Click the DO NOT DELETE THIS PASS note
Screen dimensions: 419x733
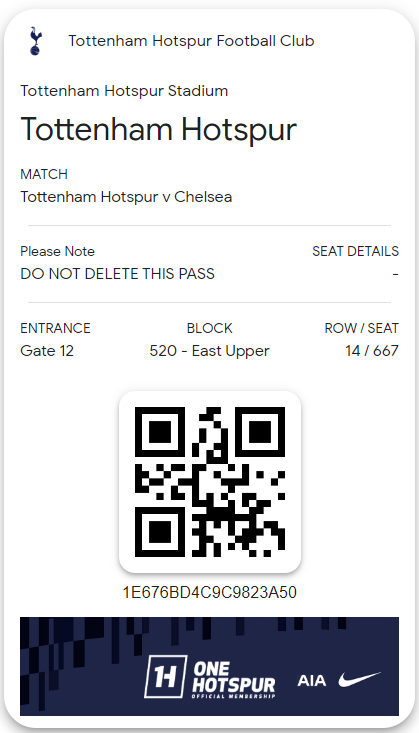pyautogui.click(x=117, y=273)
